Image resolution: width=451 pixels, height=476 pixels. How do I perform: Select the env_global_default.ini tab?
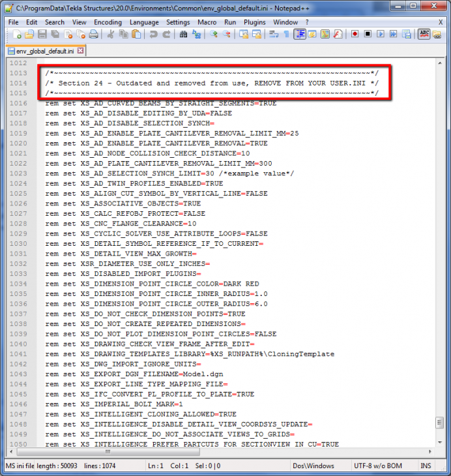coord(45,51)
